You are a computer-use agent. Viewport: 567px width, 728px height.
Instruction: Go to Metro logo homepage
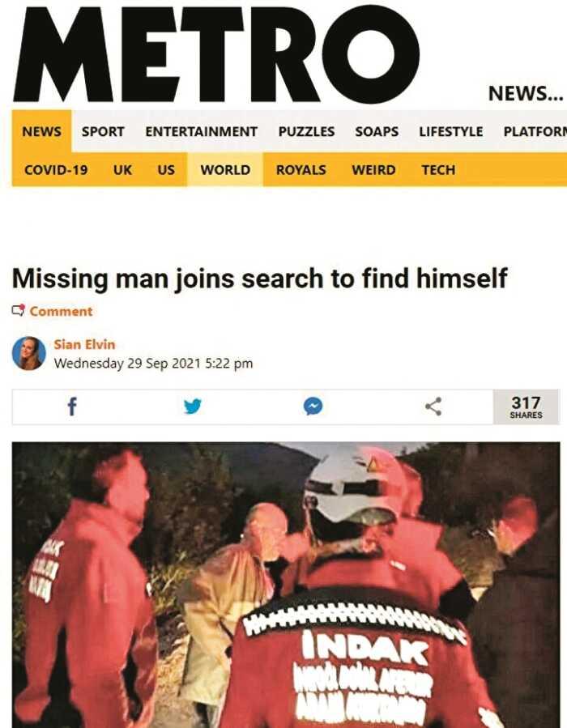click(x=216, y=54)
